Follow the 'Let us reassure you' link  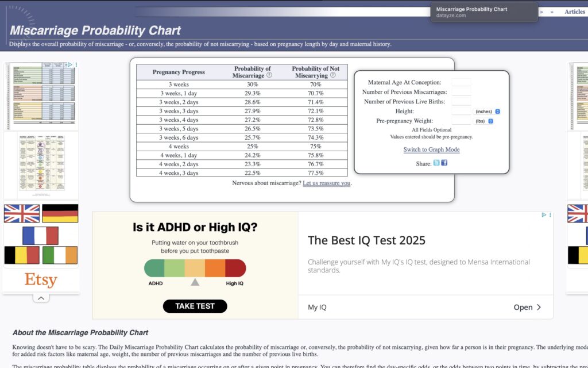326,183
